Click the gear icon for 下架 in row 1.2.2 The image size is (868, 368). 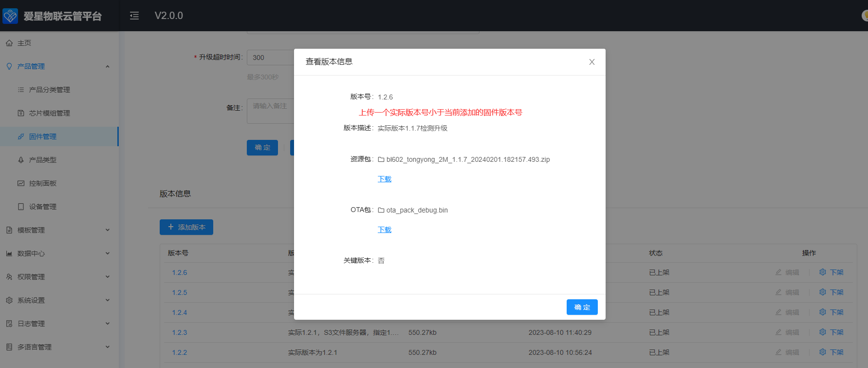pyautogui.click(x=823, y=352)
